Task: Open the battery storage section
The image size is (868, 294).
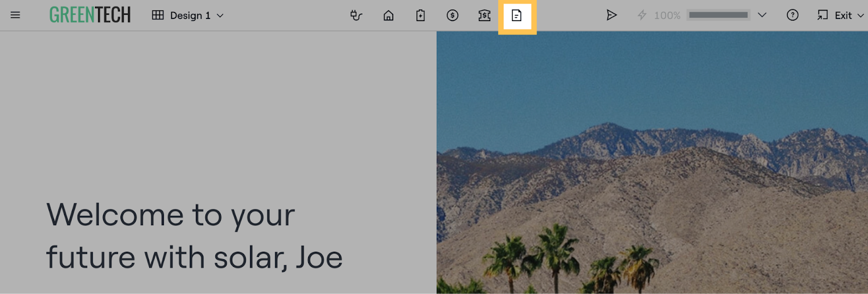Action: [420, 15]
